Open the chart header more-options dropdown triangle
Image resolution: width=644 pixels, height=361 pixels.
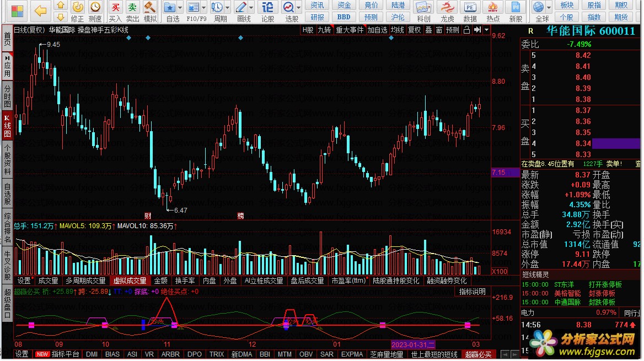pos(486,30)
